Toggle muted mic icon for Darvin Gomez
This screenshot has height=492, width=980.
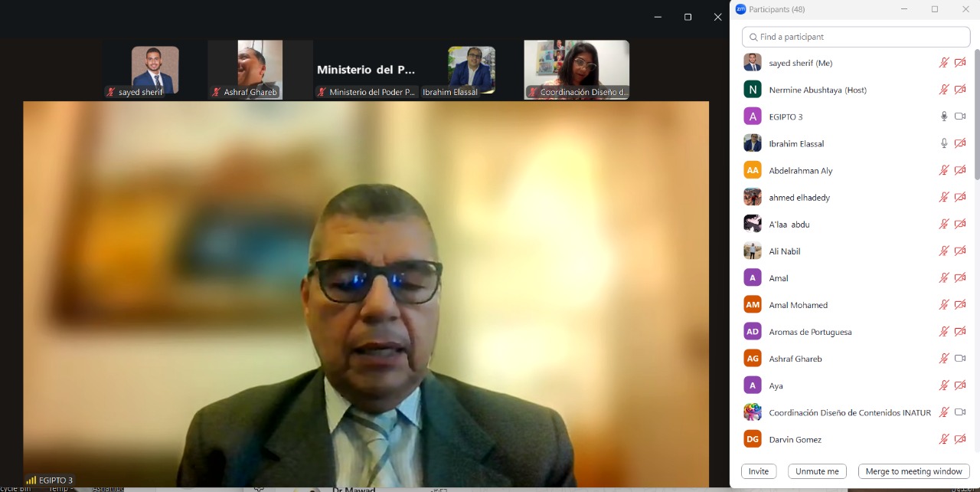pyautogui.click(x=944, y=439)
